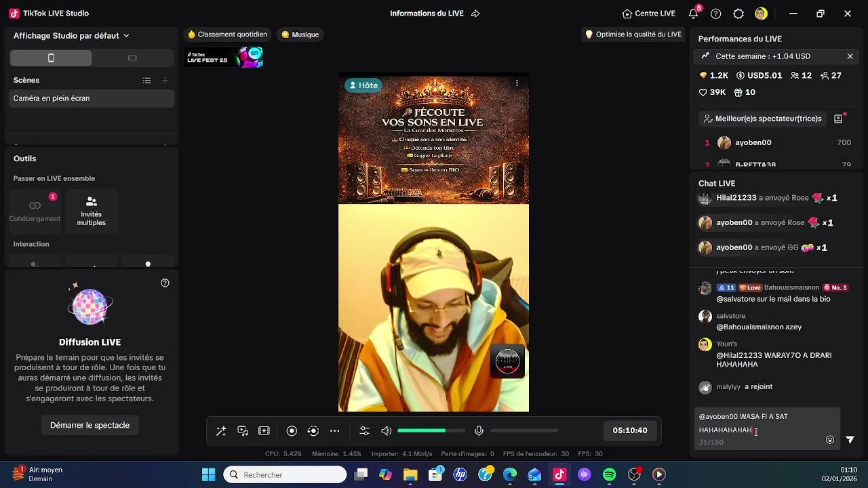This screenshot has height=488, width=868.
Task: Select Caméra en plein écran scene
Action: [x=92, y=99]
